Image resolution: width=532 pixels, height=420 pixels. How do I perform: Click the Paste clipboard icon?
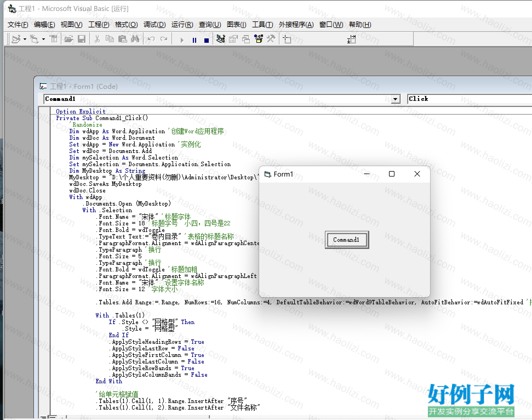pyautogui.click(x=122, y=39)
